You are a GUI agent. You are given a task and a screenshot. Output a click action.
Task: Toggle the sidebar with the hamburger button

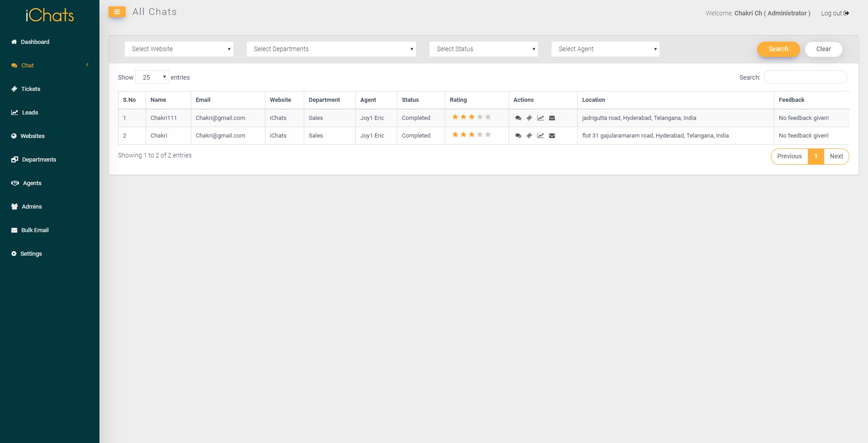(x=117, y=12)
